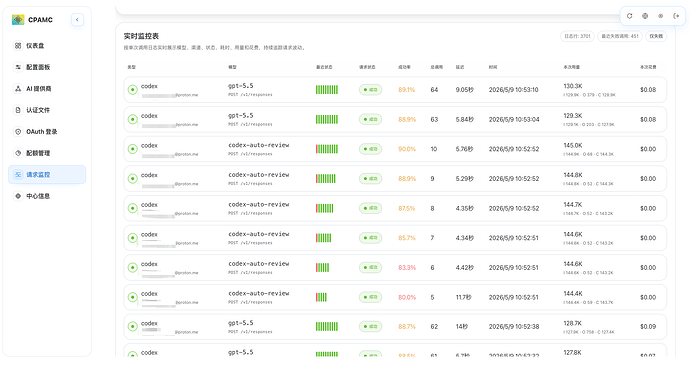
Task: Open the 仪表盘 dashboard page
Action: [x=47, y=46]
